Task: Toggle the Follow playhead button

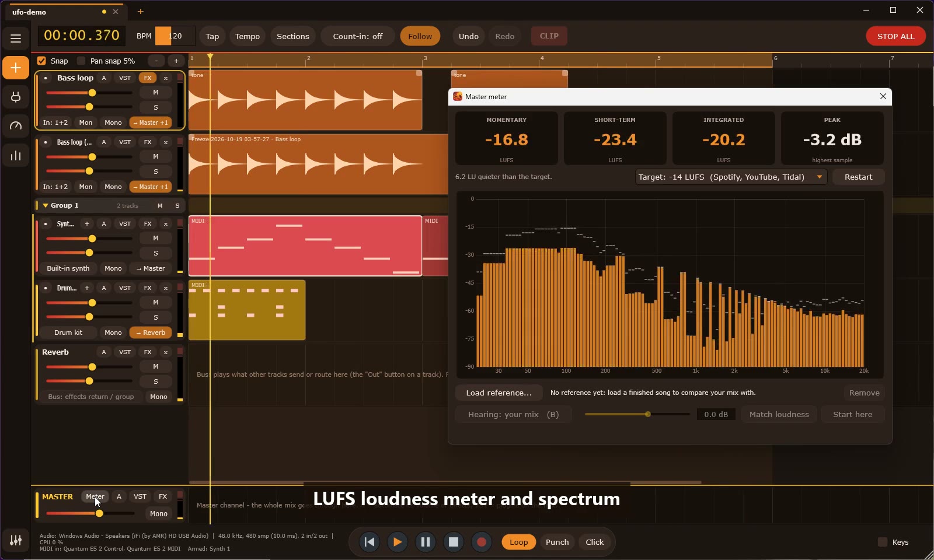Action: [420, 36]
